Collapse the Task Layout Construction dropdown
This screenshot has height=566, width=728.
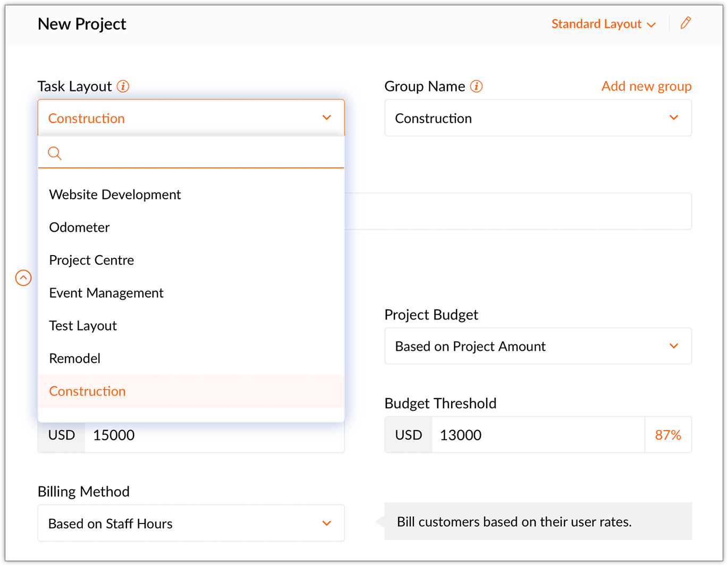[191, 118]
